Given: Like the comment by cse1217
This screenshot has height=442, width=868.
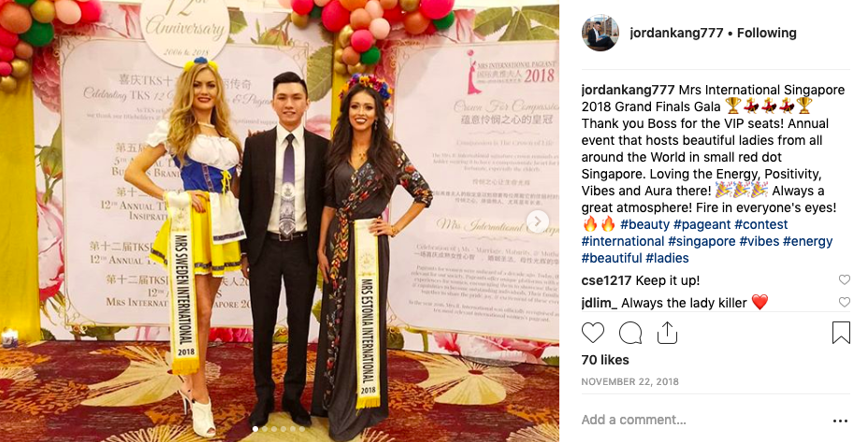Looking at the screenshot, I should (845, 280).
